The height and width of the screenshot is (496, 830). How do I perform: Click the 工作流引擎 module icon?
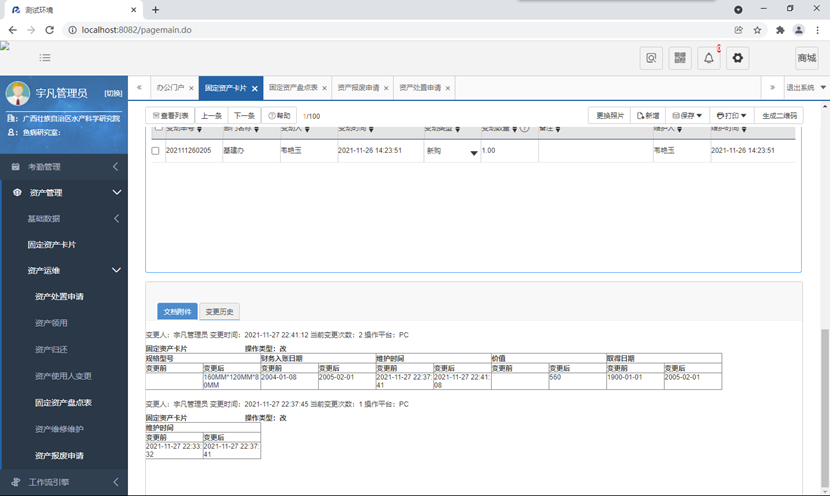point(16,482)
